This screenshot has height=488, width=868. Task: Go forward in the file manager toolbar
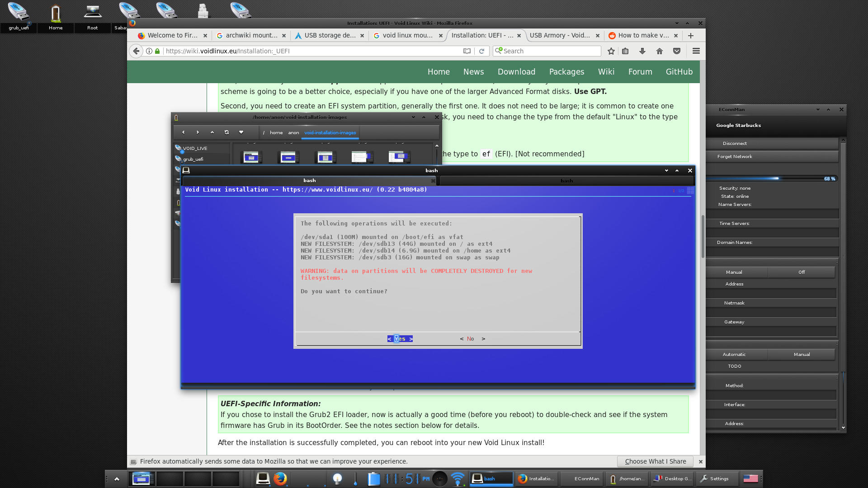[198, 132]
